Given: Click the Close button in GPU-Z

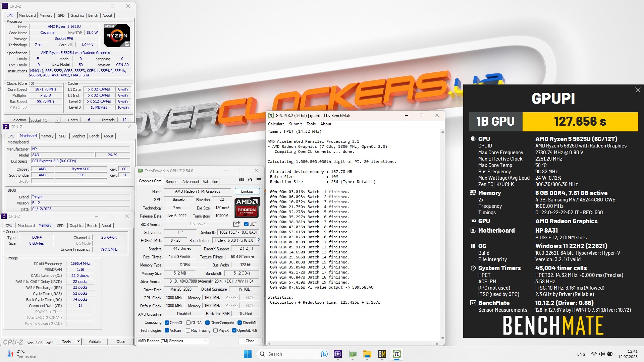Looking at the screenshot, I should [250, 341].
